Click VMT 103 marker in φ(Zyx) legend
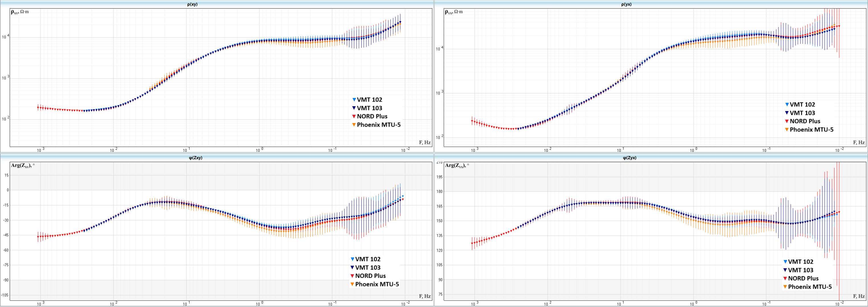The image size is (868, 307). coord(785,270)
